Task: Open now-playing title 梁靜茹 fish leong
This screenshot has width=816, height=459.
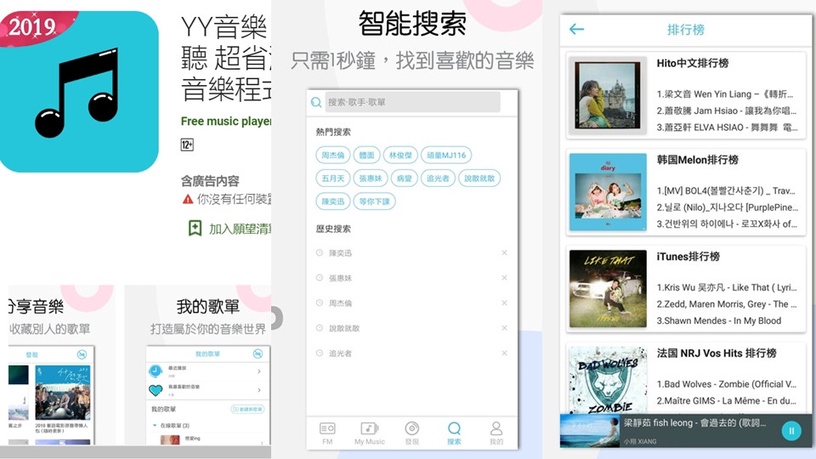Action: tap(695, 423)
